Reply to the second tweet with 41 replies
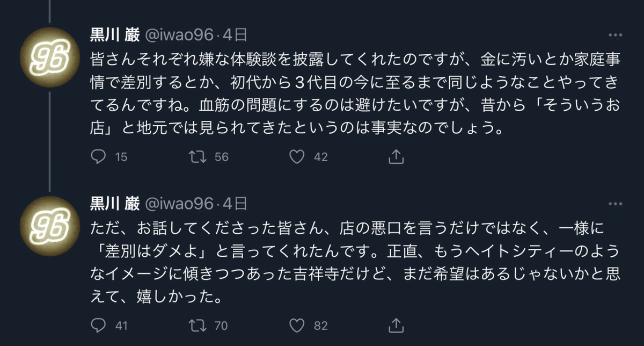This screenshot has width=644, height=346. [98, 326]
